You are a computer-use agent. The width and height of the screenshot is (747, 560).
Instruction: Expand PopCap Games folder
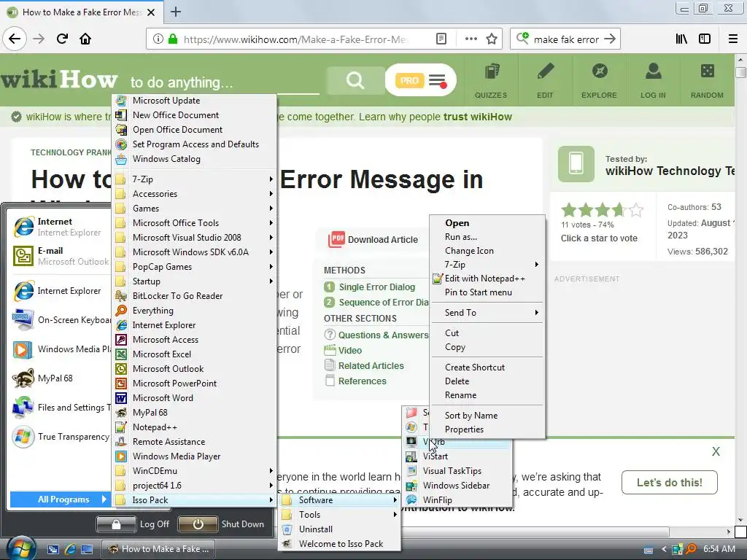coord(194,267)
